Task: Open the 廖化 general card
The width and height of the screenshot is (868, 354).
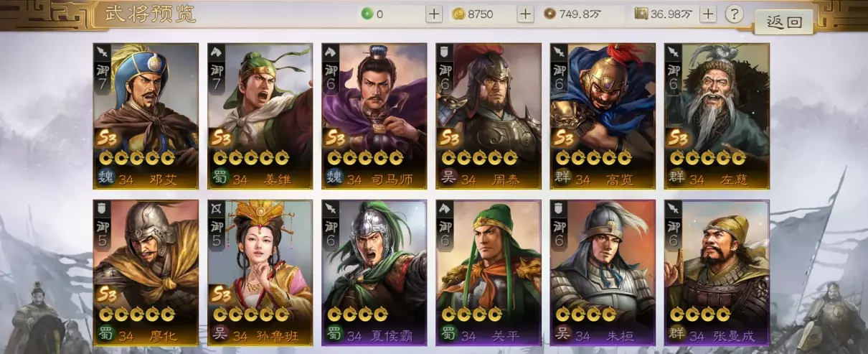Action: 146,273
